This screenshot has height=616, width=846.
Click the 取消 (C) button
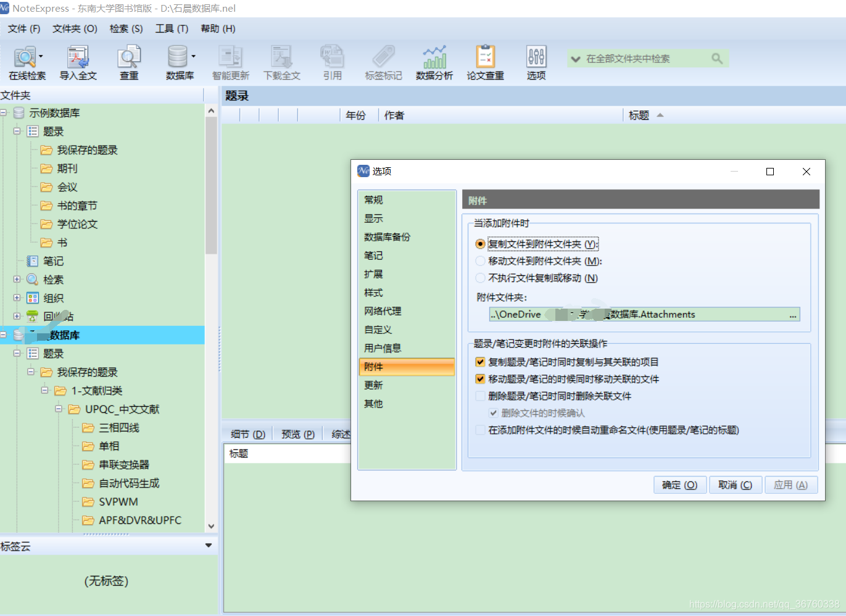pos(735,485)
